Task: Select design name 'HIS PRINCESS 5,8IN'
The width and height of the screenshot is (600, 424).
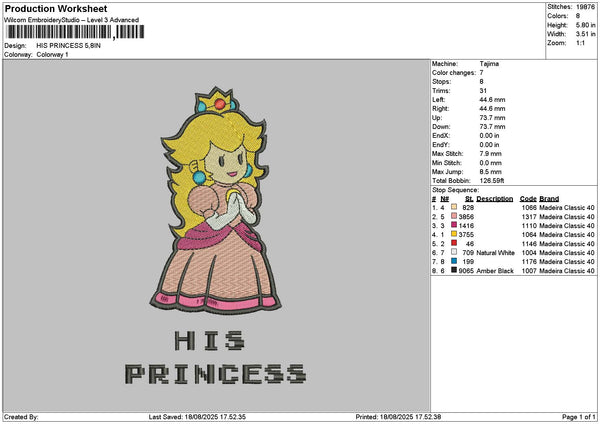Action: tap(68, 46)
